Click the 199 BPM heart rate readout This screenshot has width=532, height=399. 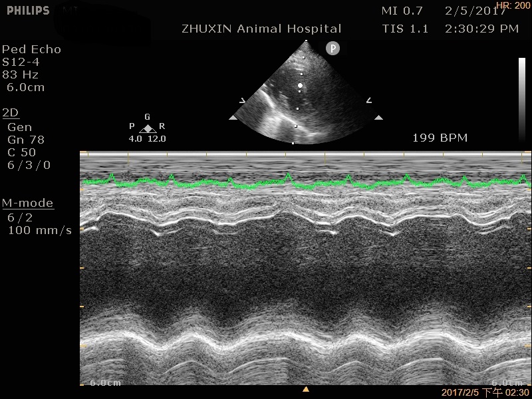click(x=440, y=138)
